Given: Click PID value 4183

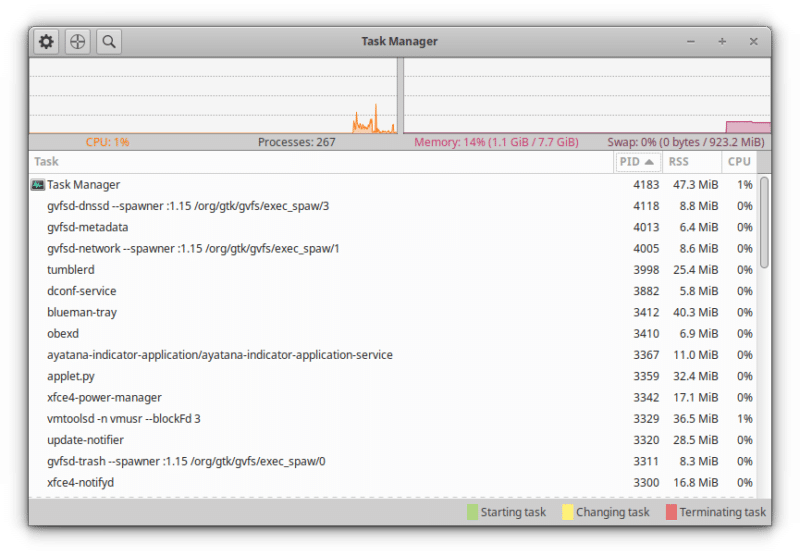Looking at the screenshot, I should click(646, 185).
